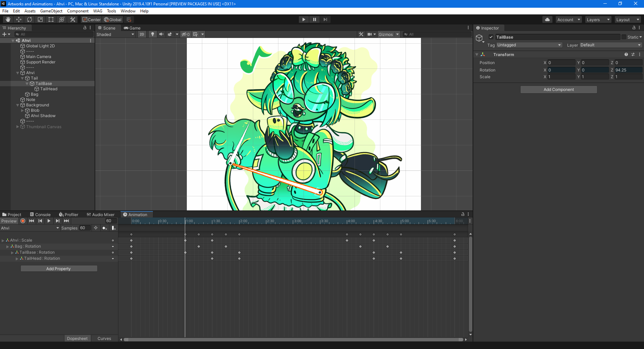The width and height of the screenshot is (644, 349).
Task: Switch to the Console tab
Action: pos(40,214)
